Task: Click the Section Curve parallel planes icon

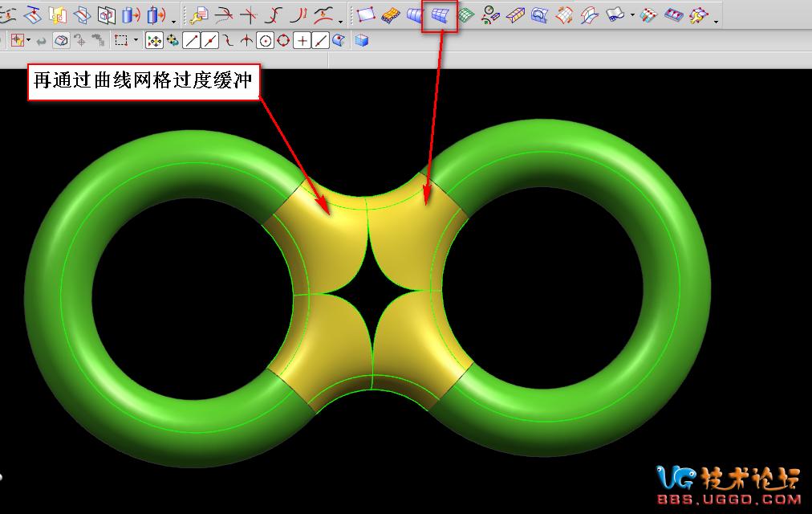Action: click(x=106, y=15)
